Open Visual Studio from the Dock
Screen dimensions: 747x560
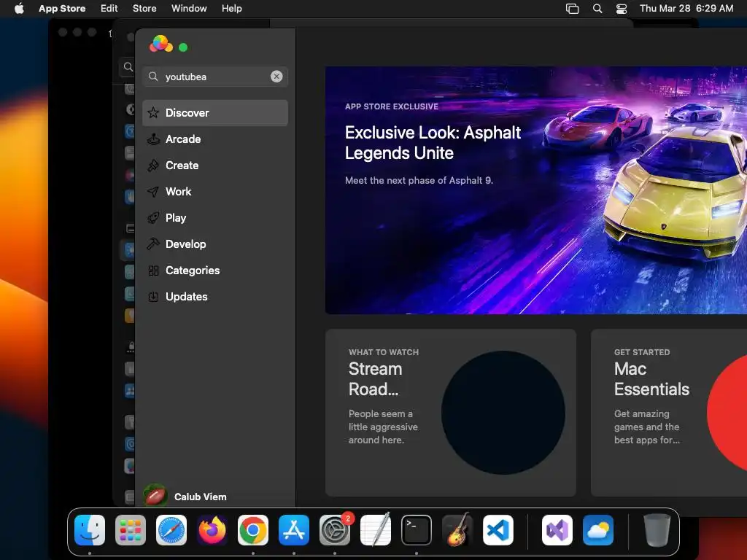(x=557, y=530)
